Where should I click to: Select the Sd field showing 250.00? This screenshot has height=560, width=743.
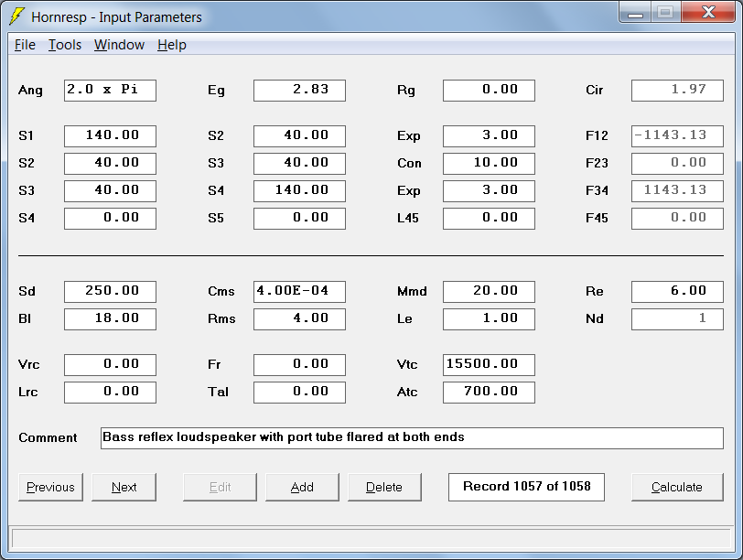pyautogui.click(x=110, y=292)
